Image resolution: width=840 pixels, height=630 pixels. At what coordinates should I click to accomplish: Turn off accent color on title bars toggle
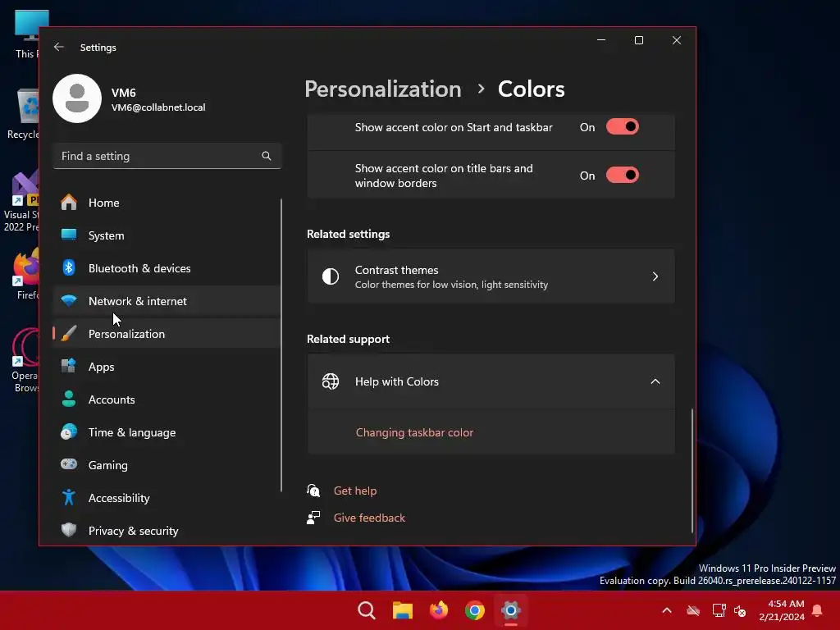pyautogui.click(x=623, y=176)
